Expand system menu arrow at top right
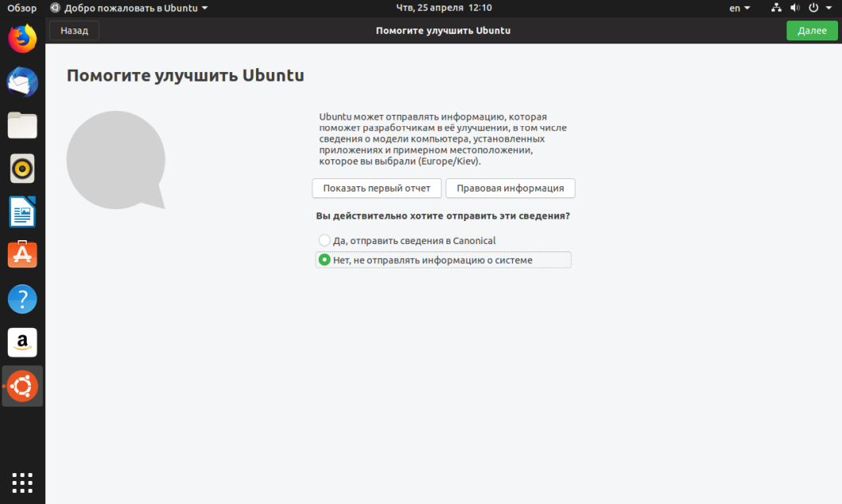 coord(829,8)
